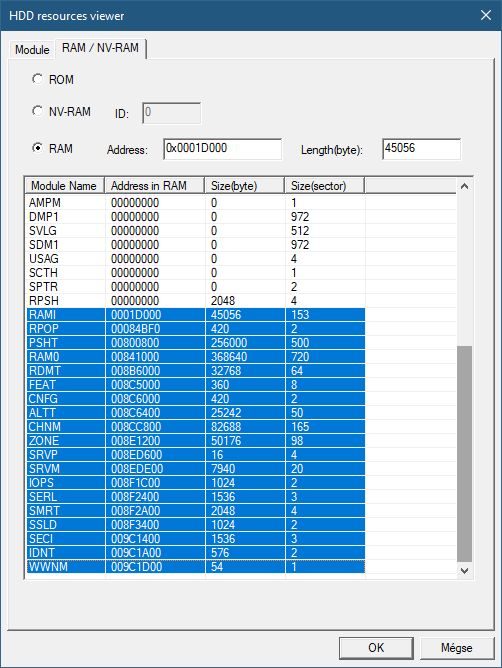Select the RAM radio button
This screenshot has width=502, height=668.
[x=38, y=148]
